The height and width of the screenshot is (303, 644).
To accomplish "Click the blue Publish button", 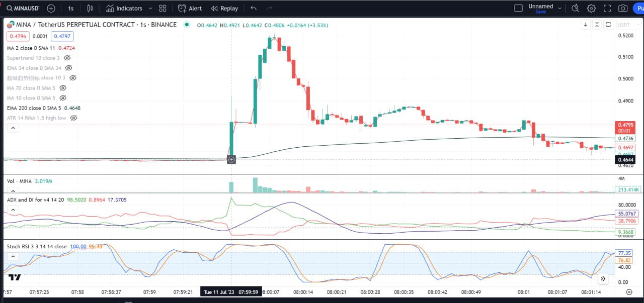I will point(638,9).
